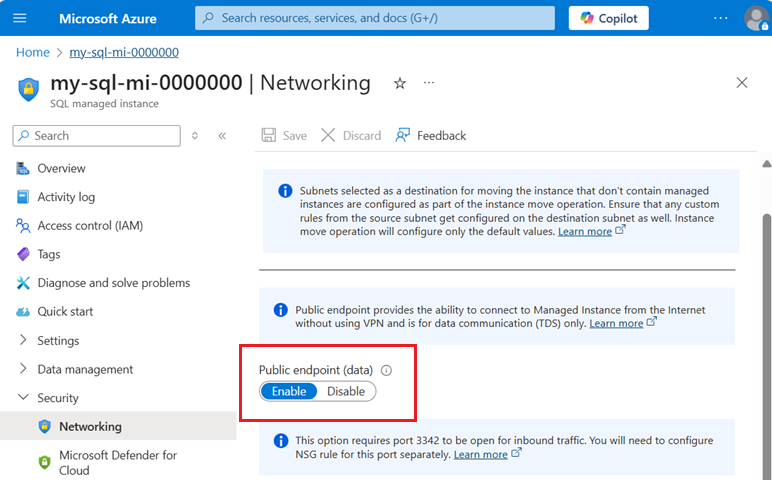
Task: Open Access control (IAM)
Action: click(x=90, y=225)
